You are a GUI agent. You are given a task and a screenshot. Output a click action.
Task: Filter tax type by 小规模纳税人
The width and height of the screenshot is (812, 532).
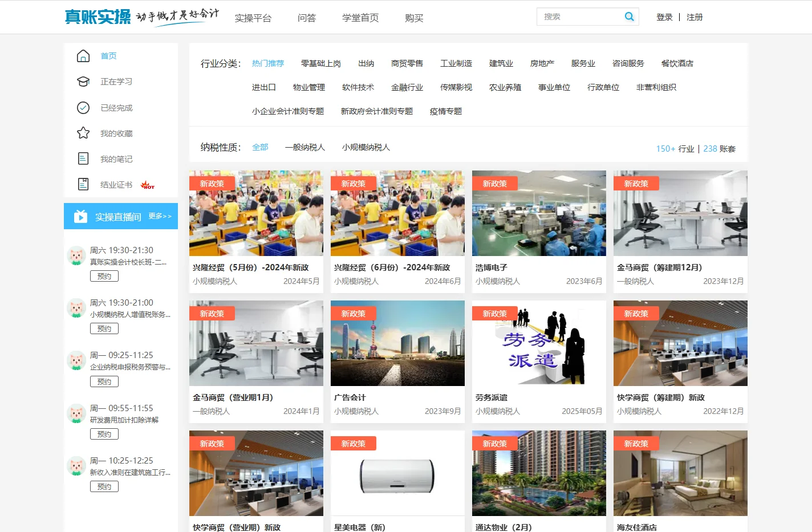pyautogui.click(x=366, y=147)
